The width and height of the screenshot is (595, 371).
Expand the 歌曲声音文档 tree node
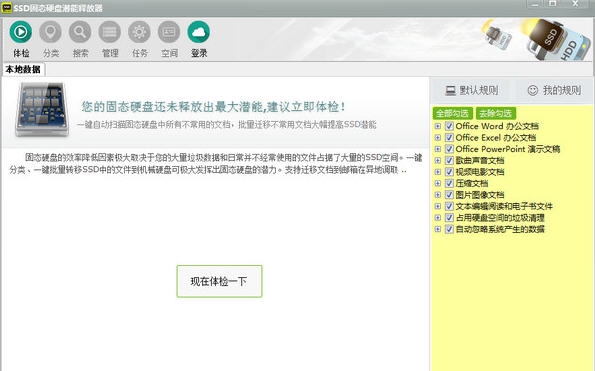pyautogui.click(x=438, y=160)
